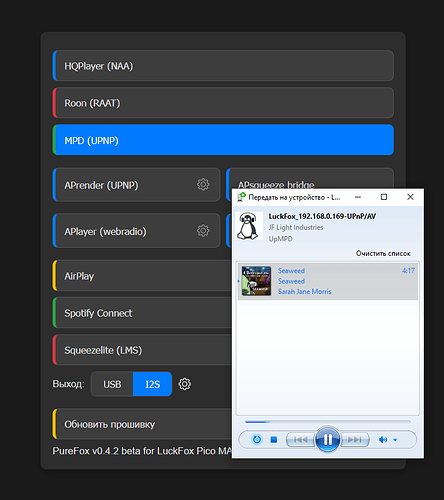444x500 pixels.
Task: Choose AirPlay service
Action: pos(142,276)
